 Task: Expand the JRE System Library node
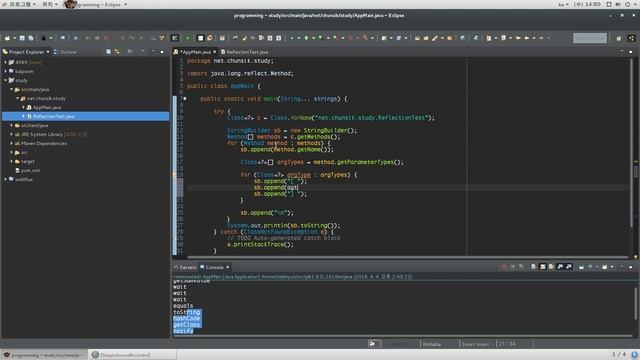[x=11, y=134]
